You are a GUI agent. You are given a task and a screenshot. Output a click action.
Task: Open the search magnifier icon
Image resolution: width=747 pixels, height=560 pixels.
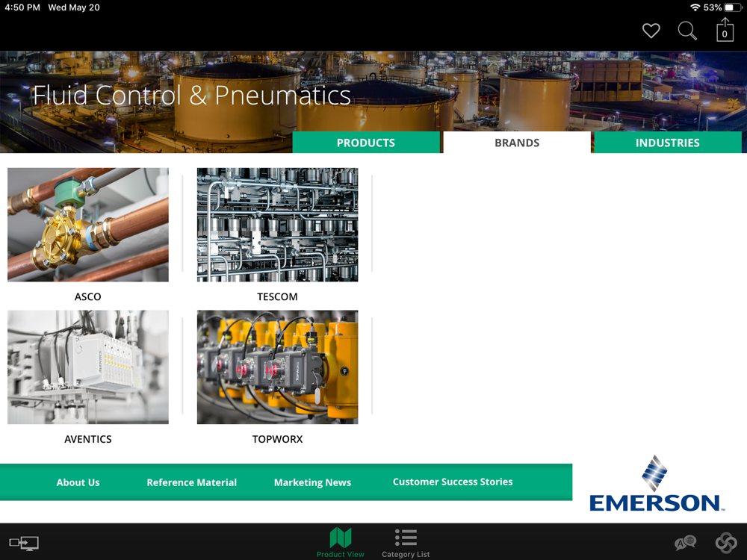pyautogui.click(x=687, y=31)
